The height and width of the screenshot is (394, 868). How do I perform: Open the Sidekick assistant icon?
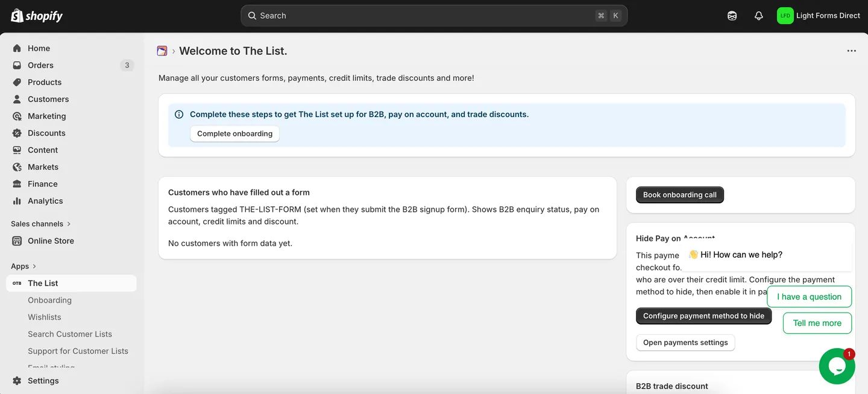[x=732, y=16]
